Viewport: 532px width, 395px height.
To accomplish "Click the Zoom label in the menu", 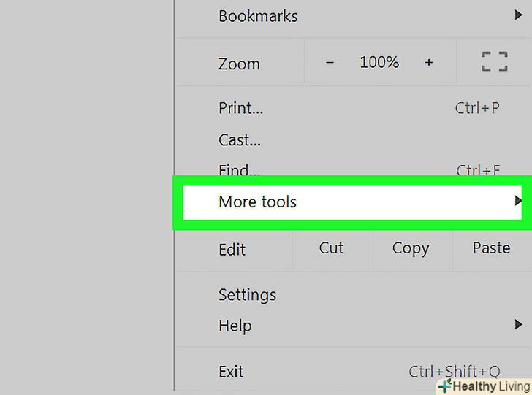I will tap(239, 64).
